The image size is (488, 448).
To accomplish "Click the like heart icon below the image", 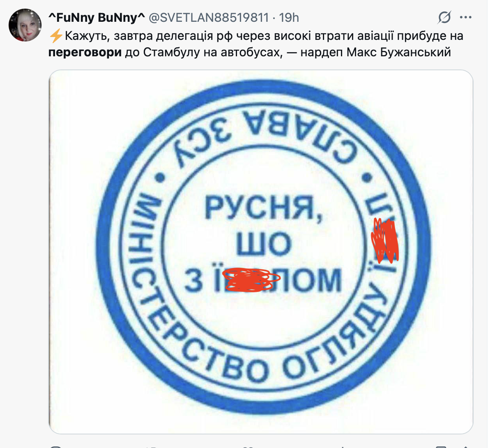I will [x=248, y=446].
